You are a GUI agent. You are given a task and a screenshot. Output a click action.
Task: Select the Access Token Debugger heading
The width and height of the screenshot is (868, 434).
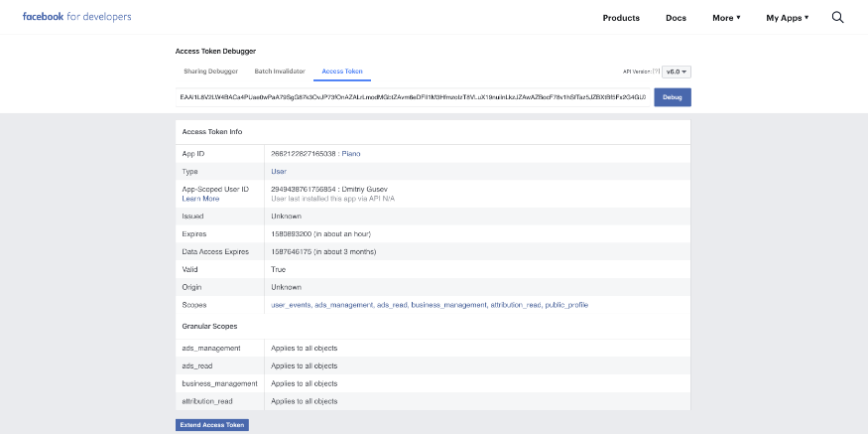(x=216, y=51)
